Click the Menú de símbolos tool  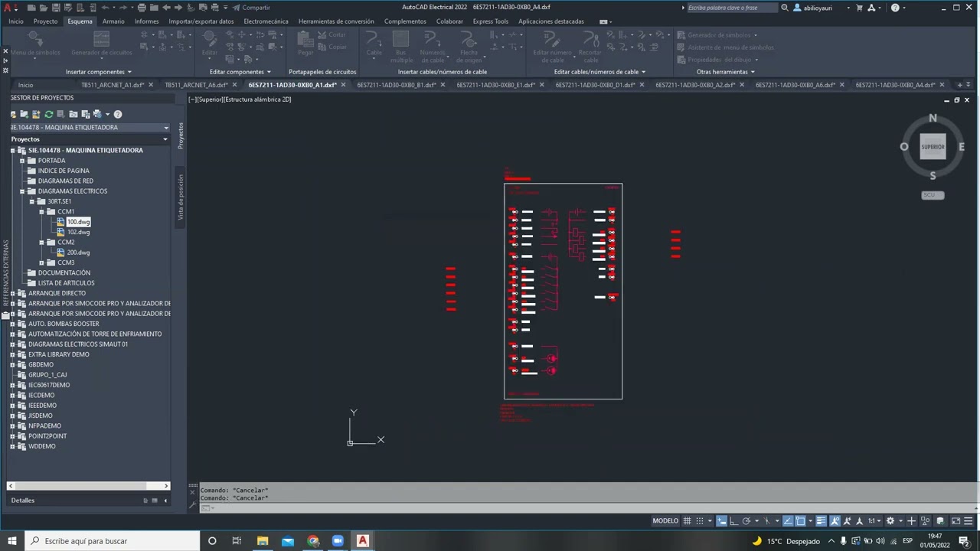click(35, 44)
